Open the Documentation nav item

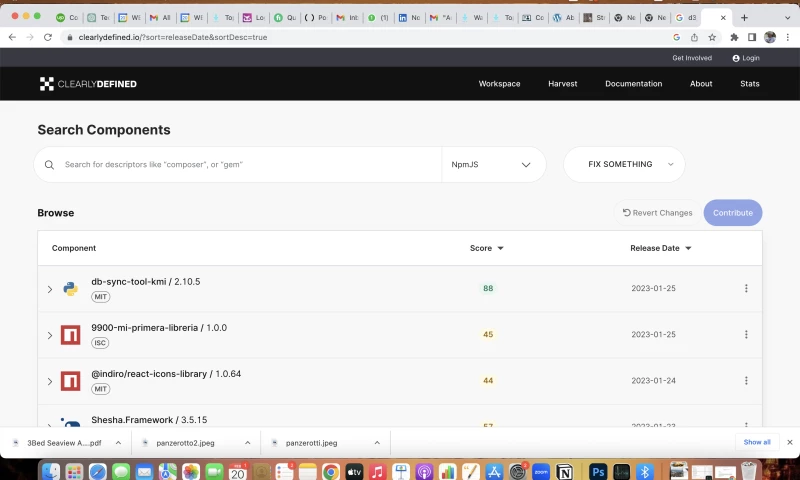[633, 84]
